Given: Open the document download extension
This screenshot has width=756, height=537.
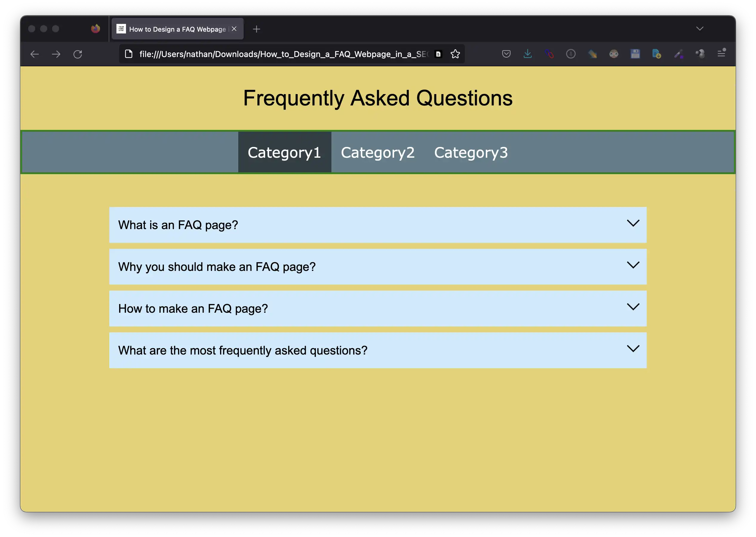Looking at the screenshot, I should (x=657, y=53).
